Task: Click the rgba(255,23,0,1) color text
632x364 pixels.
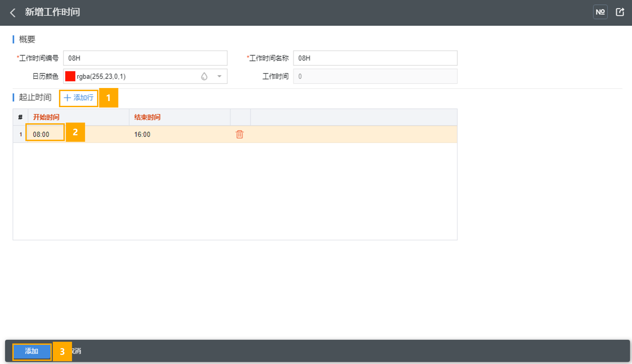Action: point(101,76)
